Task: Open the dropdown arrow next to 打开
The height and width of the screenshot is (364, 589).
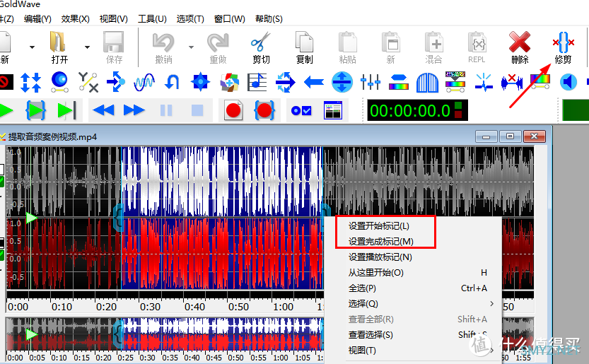Action: tap(88, 47)
